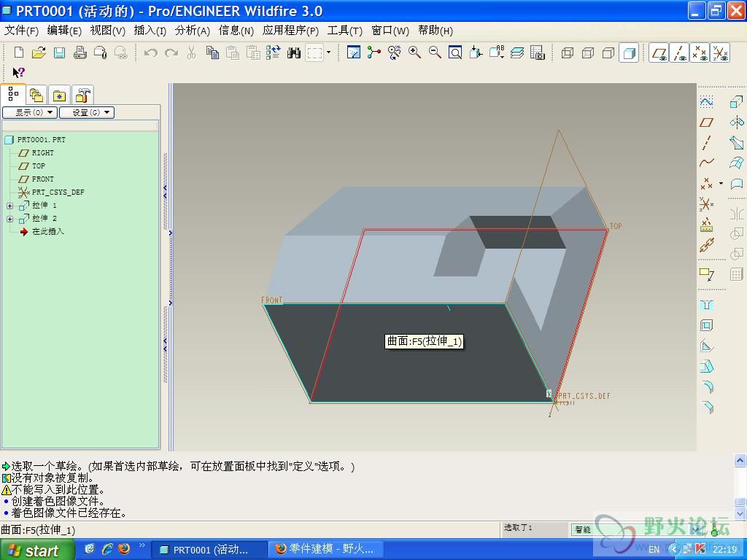Screen dimensions: 747x560
Task: Undo the last action
Action: 150,52
